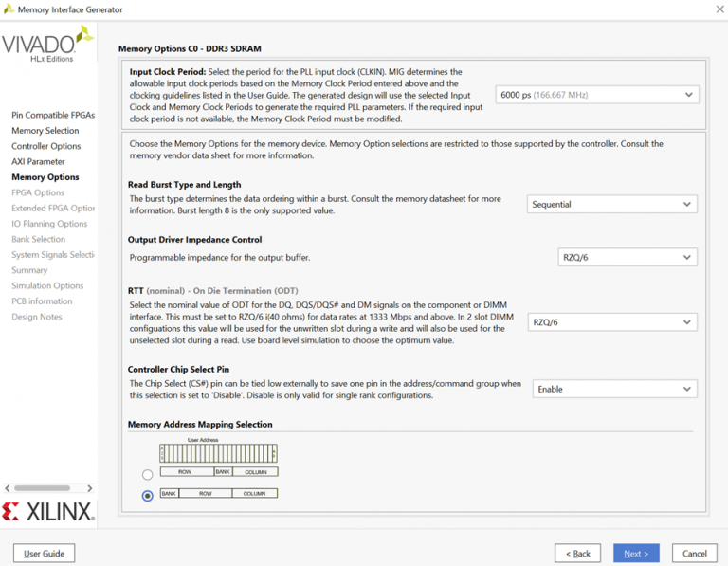Click Memory Interface Generator title bar icon

9,9
